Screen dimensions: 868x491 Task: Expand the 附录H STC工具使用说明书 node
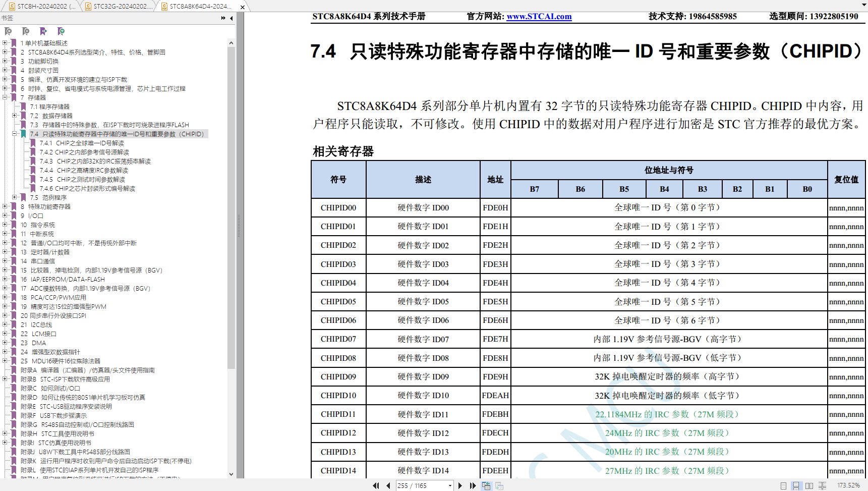click(5, 433)
